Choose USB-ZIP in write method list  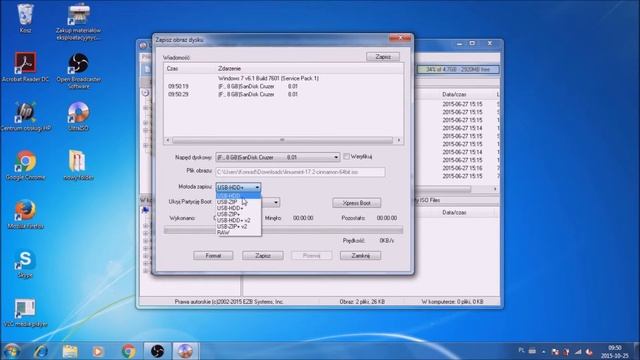point(238,202)
